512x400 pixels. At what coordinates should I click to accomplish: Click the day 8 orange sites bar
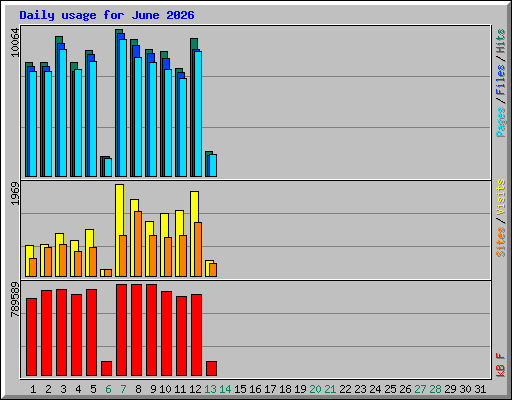[x=138, y=244]
